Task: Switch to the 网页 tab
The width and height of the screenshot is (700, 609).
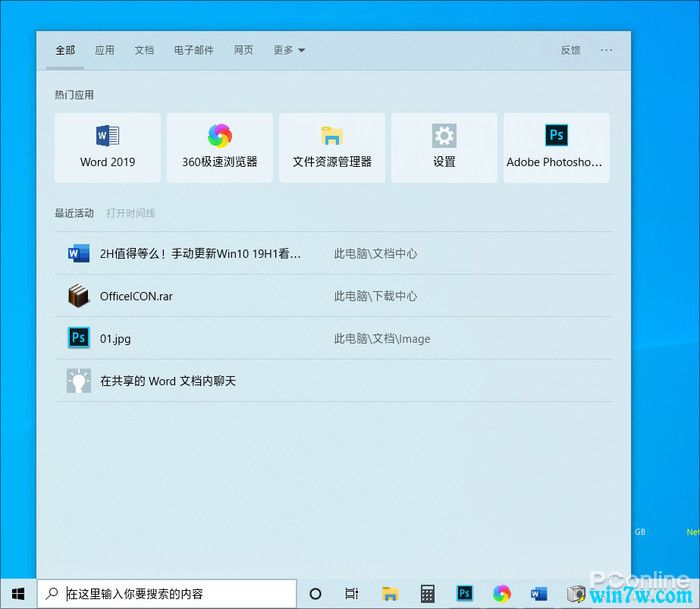Action: pyautogui.click(x=243, y=50)
